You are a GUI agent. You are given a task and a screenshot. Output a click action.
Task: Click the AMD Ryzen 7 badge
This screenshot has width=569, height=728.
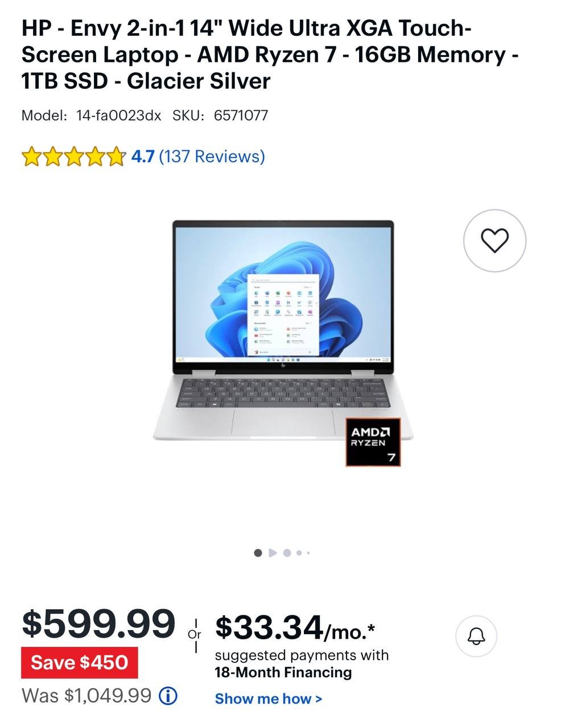373,442
